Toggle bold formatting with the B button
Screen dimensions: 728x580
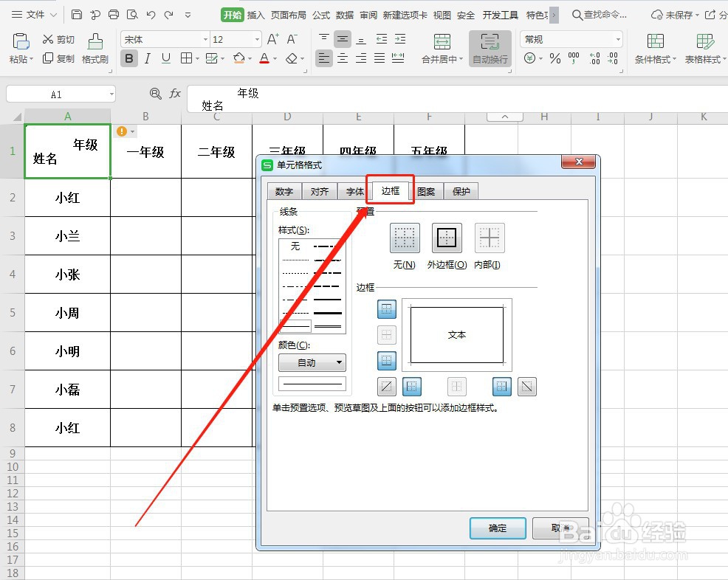click(129, 58)
